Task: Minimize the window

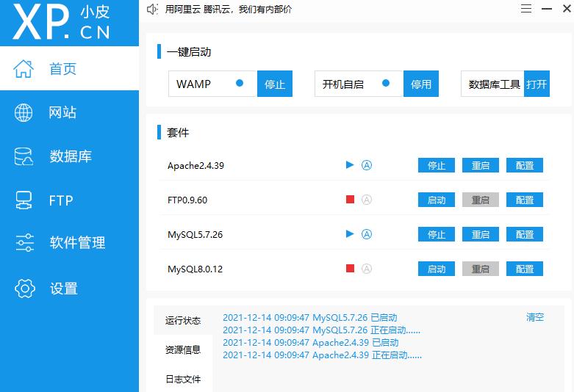Action: (x=547, y=8)
